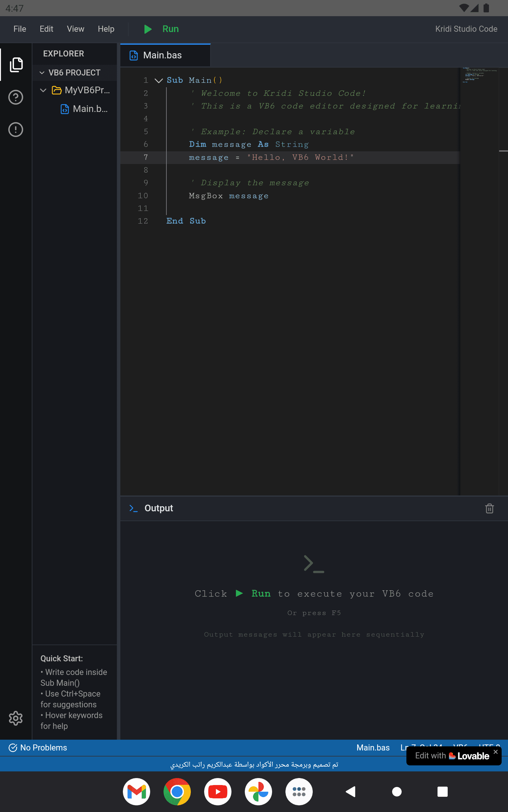Click the Welcome to Kridi Studio Code comment
Image resolution: width=508 pixels, height=812 pixels.
(x=278, y=93)
